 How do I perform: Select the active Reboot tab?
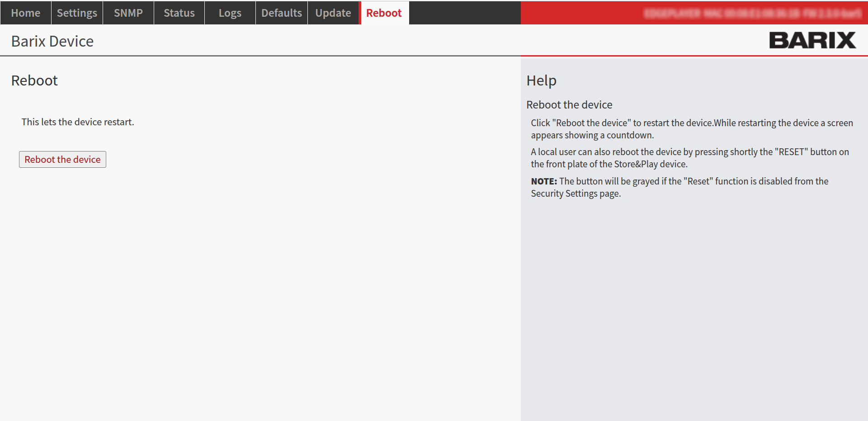pyautogui.click(x=384, y=13)
